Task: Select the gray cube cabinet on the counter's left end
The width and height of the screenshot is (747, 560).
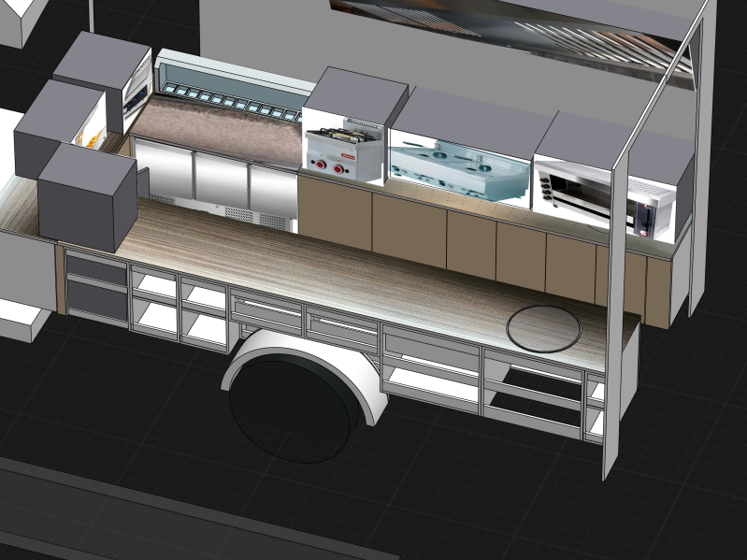Action: (87, 197)
